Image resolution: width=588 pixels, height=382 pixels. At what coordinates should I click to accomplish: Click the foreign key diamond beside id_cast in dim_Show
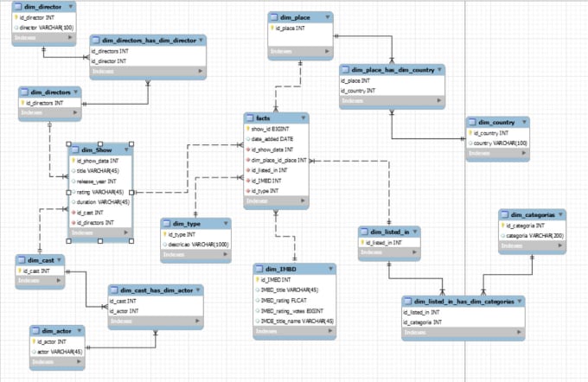click(73, 213)
